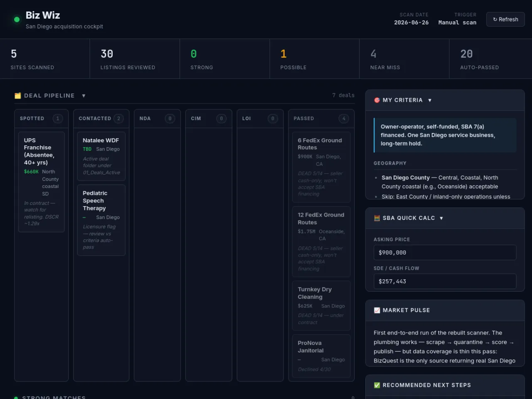Open the UPS Franchise deal card

point(42,182)
